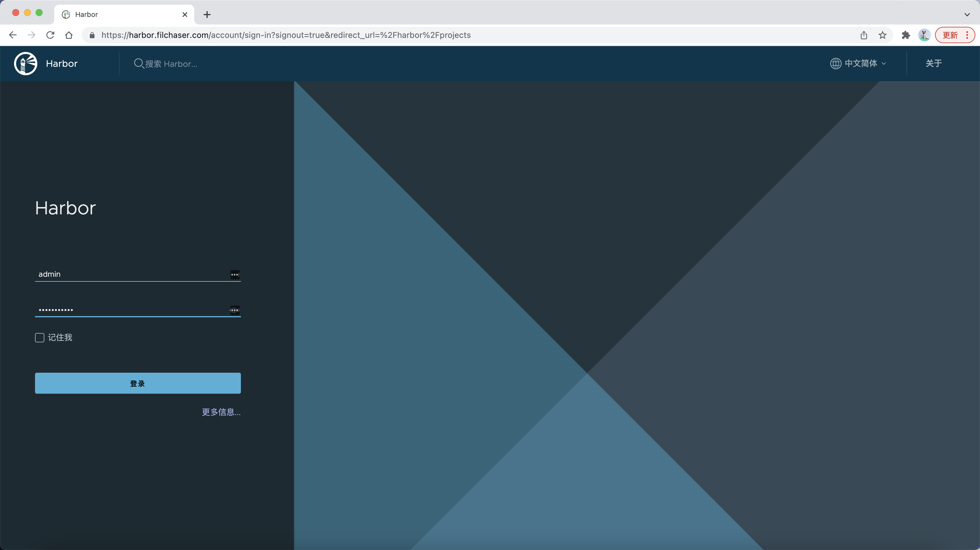
Task: Toggle password visibility eye icon
Action: point(234,310)
